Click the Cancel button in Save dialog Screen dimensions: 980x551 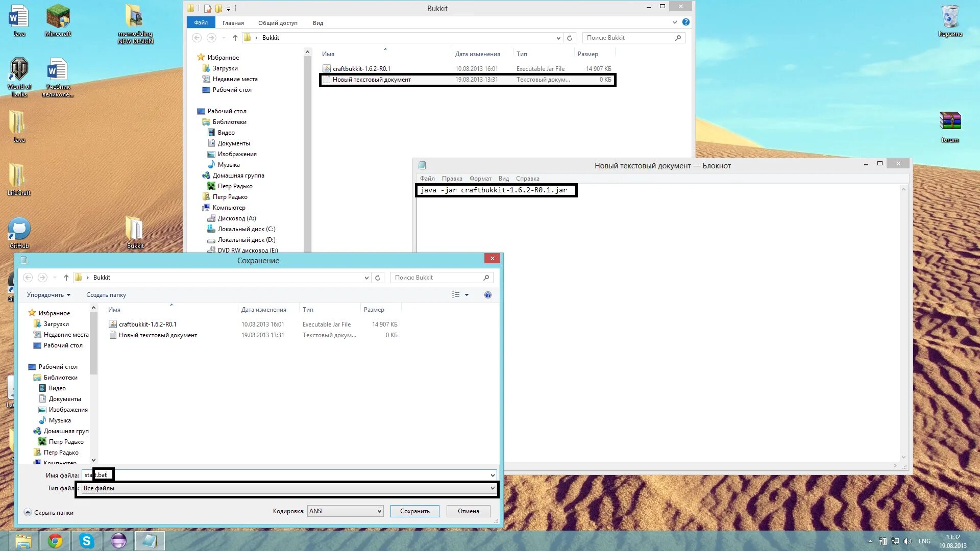pos(468,511)
